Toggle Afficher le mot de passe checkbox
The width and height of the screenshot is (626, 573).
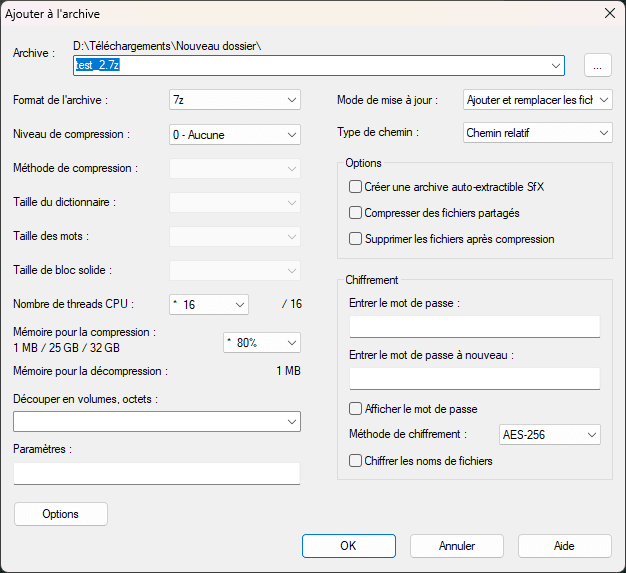pyautogui.click(x=355, y=409)
